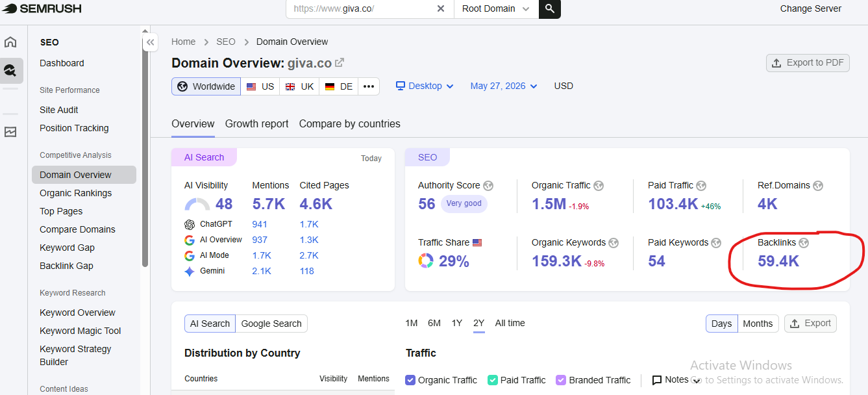Click the info icon beside Organic Keywords
Image resolution: width=868 pixels, height=395 pixels.
[x=614, y=243]
